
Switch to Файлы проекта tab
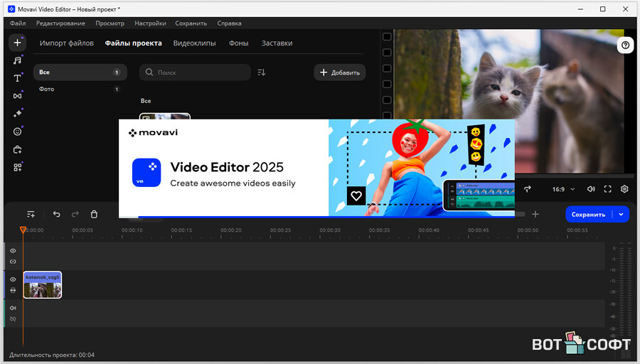[x=133, y=43]
